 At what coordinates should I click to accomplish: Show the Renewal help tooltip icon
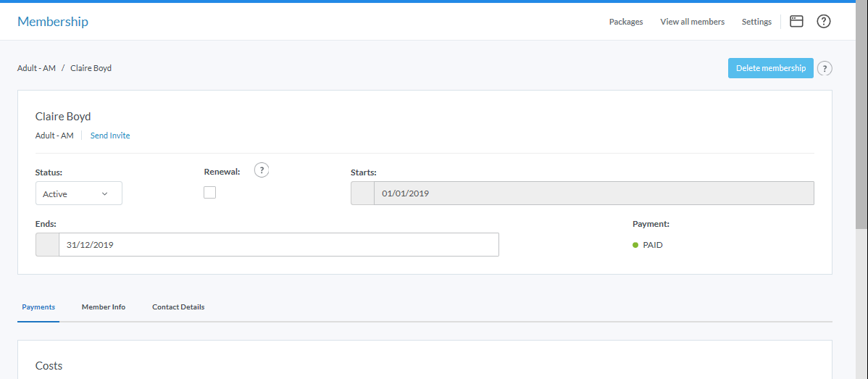point(262,170)
